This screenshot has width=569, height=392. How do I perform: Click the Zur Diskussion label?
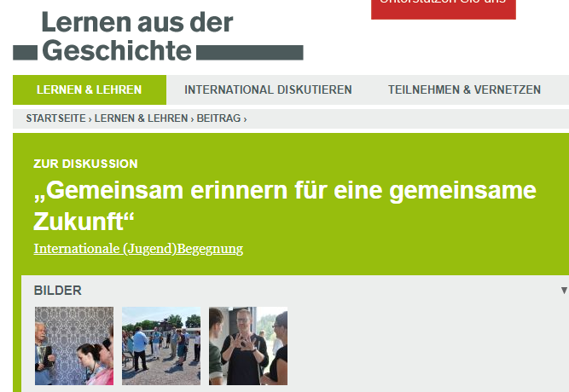coord(85,164)
